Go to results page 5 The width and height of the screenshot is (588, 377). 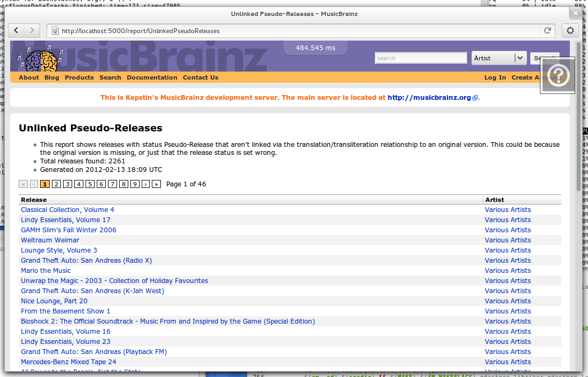click(x=90, y=184)
